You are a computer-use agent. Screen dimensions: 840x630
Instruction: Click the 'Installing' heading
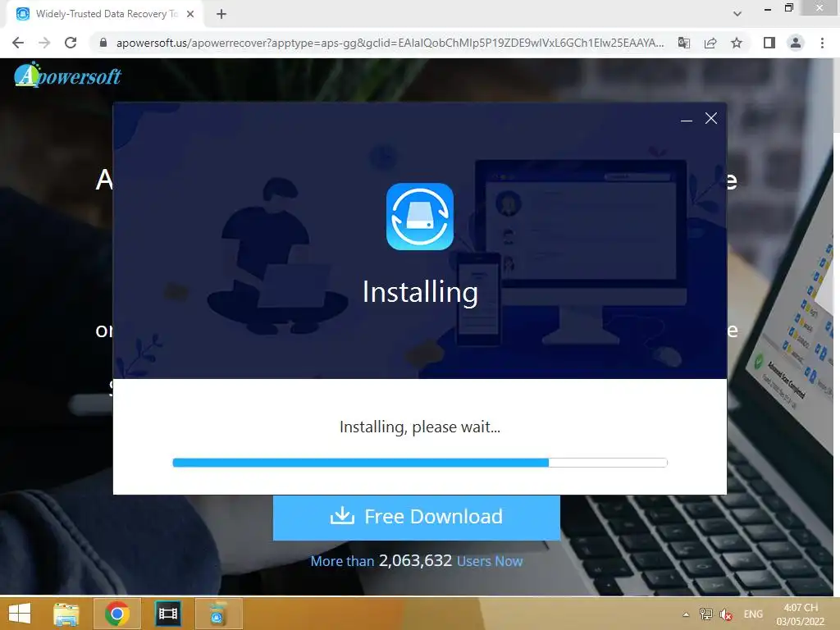tap(420, 292)
